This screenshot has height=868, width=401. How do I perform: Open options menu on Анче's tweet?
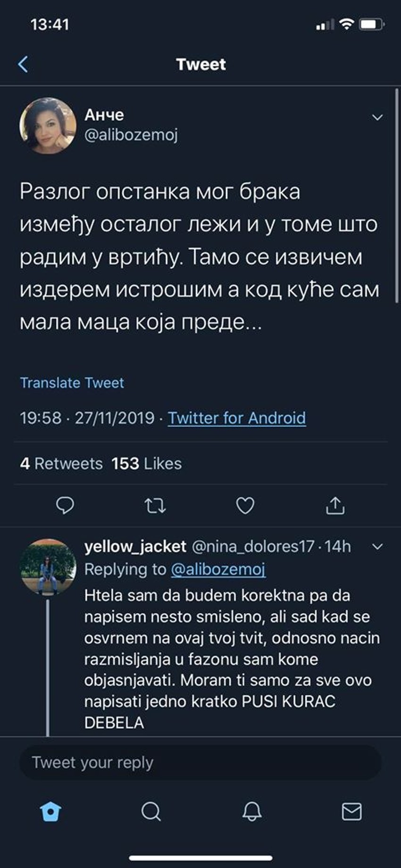(x=377, y=116)
